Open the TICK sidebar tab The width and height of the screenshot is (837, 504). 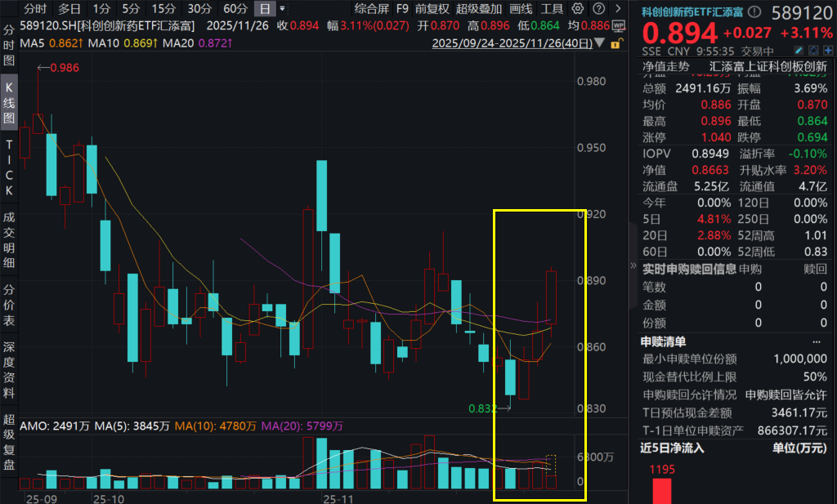[8, 167]
